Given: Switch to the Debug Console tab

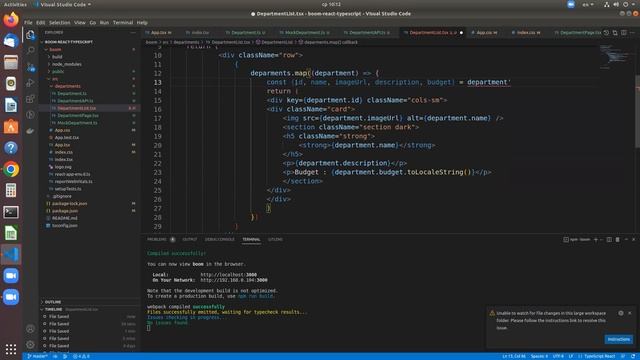Looking at the screenshot, I should point(220,240).
